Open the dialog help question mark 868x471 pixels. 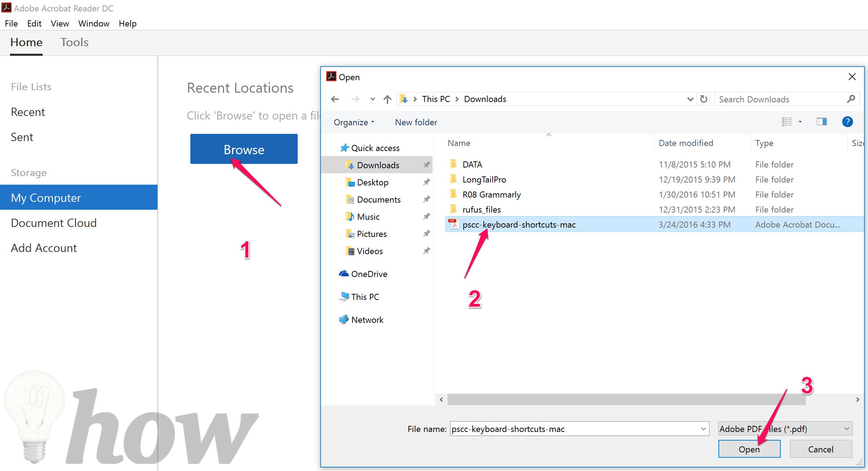point(847,122)
